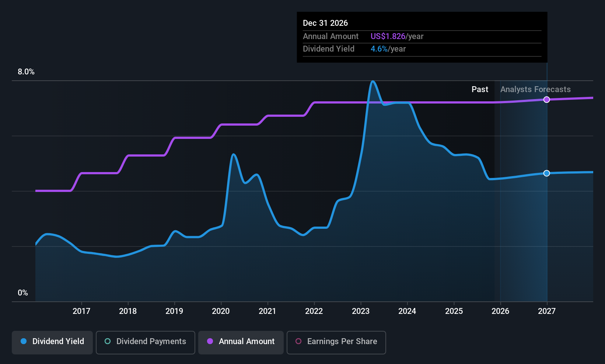Click the "Past" section label
The height and width of the screenshot is (364, 605).
pos(480,90)
